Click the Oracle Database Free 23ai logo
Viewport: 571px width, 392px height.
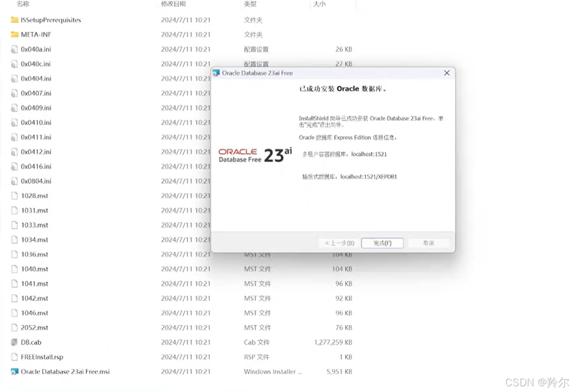pyautogui.click(x=255, y=156)
